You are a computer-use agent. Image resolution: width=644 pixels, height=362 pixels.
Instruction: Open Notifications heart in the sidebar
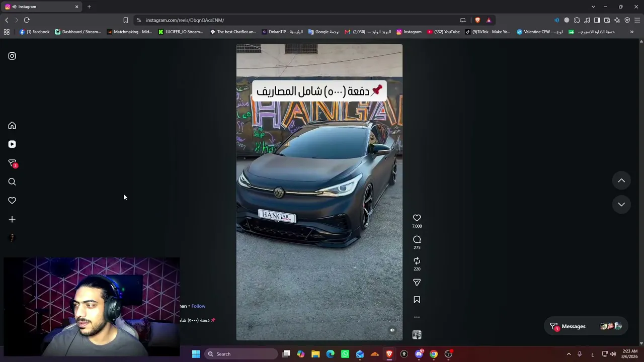(x=12, y=201)
